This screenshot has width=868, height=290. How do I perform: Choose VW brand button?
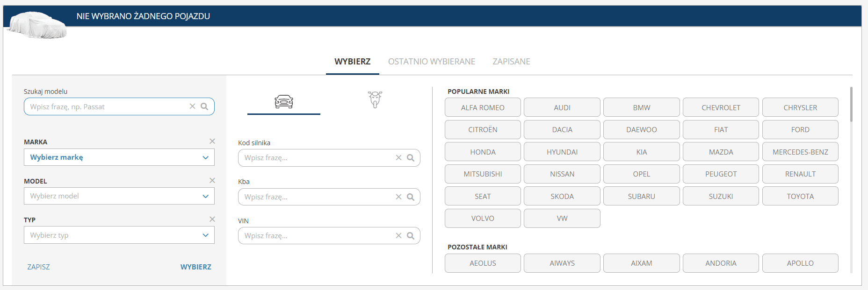pos(562,218)
